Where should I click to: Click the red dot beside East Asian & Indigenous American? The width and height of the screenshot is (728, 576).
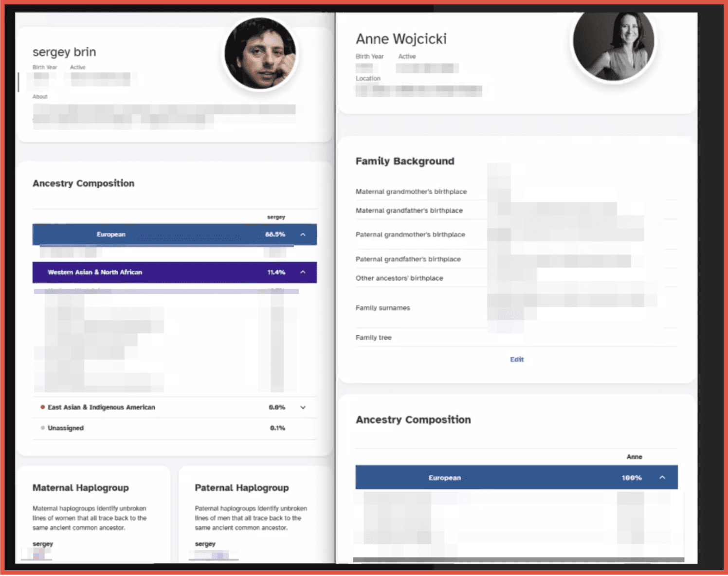(43, 407)
